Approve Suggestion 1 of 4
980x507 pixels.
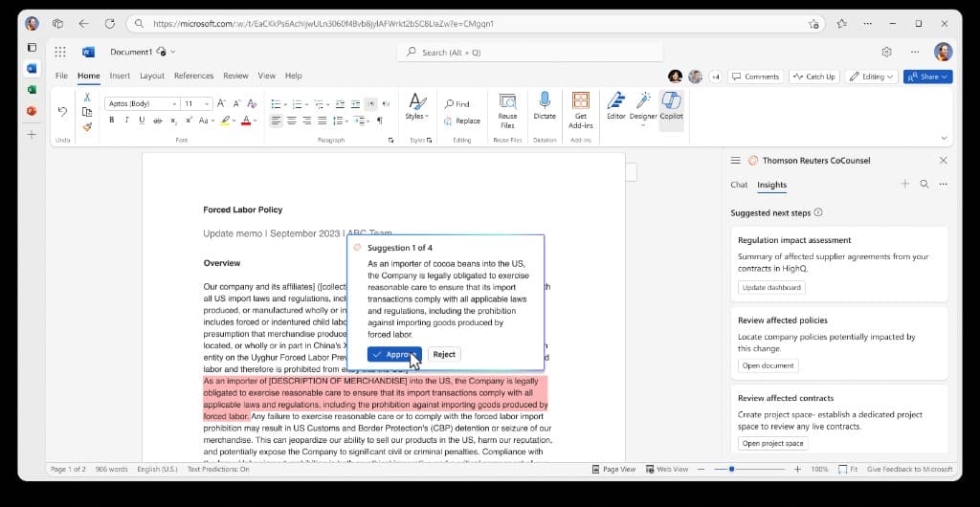click(394, 354)
